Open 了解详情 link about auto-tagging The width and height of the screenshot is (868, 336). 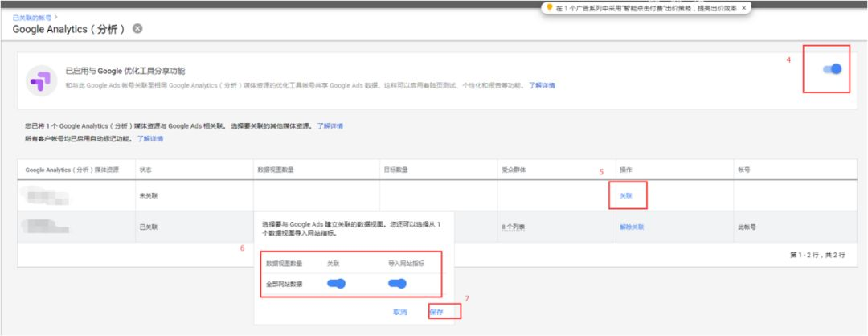click(150, 139)
